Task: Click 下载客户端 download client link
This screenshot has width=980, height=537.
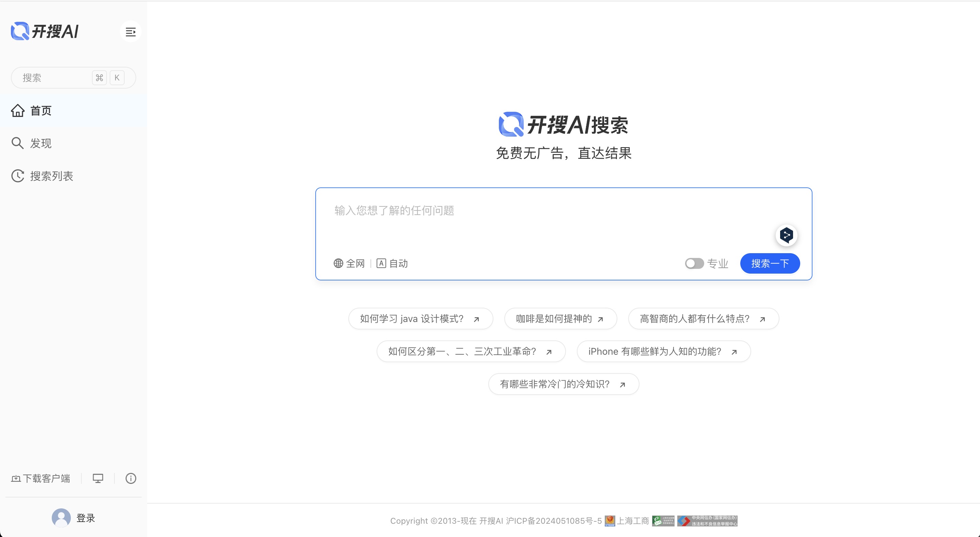Action: [41, 478]
